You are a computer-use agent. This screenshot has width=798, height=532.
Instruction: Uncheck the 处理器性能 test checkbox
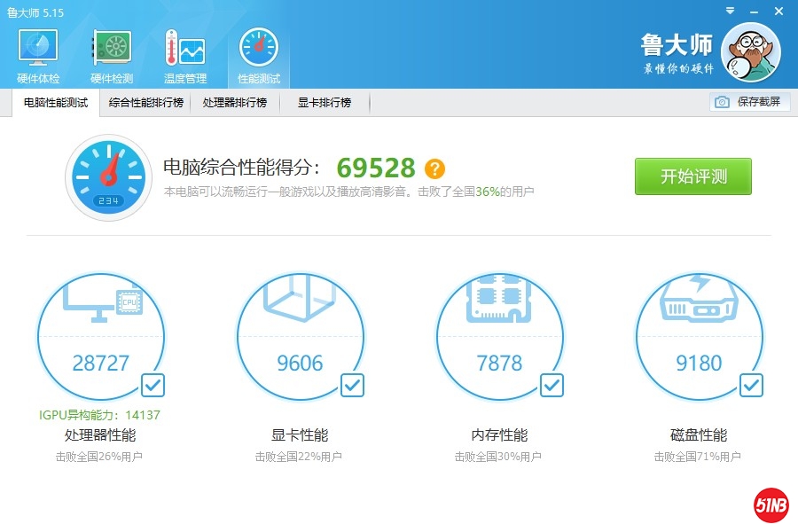coord(153,385)
